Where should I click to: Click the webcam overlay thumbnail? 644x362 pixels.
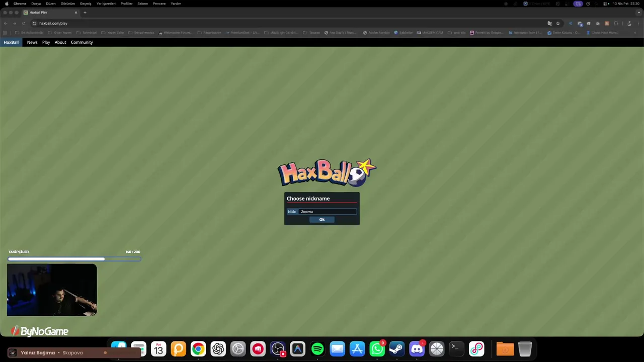click(x=52, y=290)
